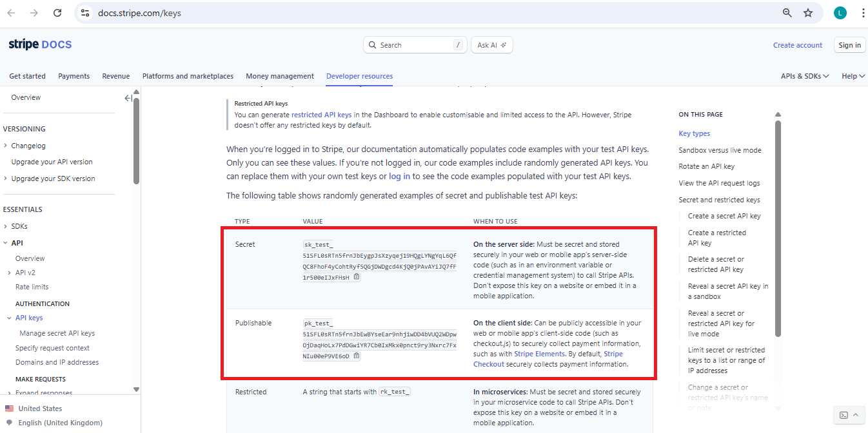Bookmark this page with the star icon
This screenshot has height=433, width=868.
point(808,13)
